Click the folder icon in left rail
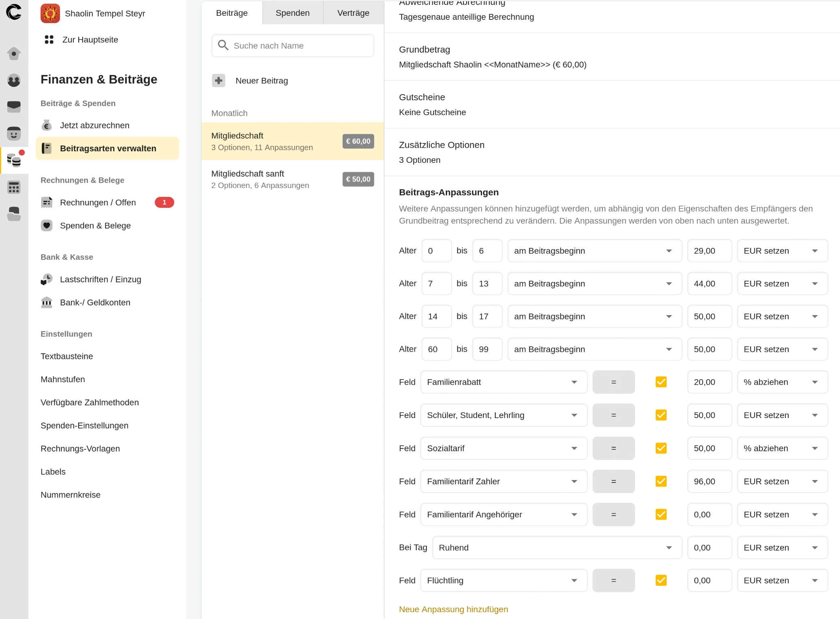The width and height of the screenshot is (840, 619). point(14,214)
